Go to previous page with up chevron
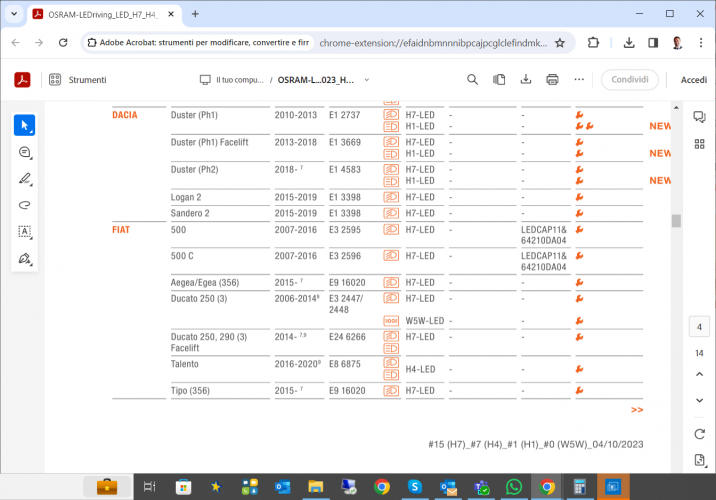716x500 pixels. pos(699,374)
